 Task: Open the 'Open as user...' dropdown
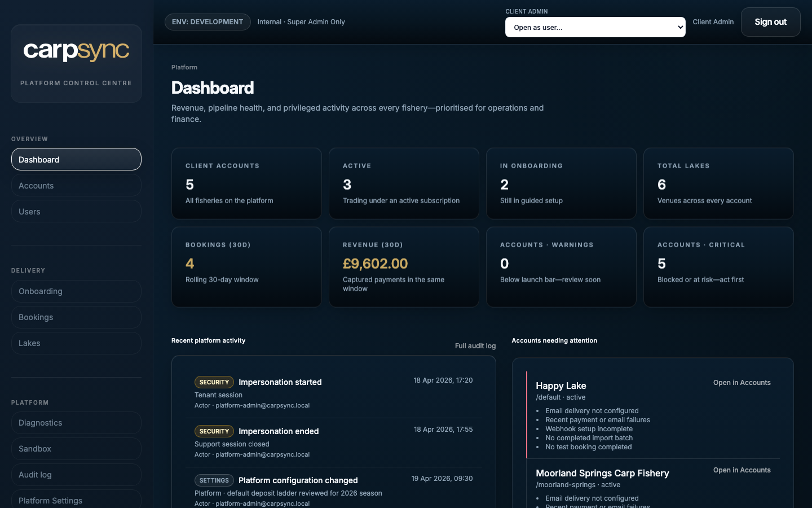[x=595, y=27]
